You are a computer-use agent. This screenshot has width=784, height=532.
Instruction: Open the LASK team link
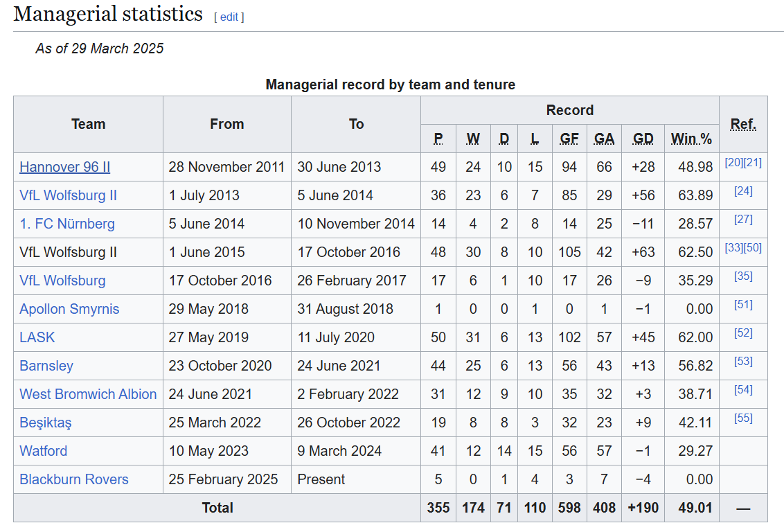pyautogui.click(x=37, y=337)
